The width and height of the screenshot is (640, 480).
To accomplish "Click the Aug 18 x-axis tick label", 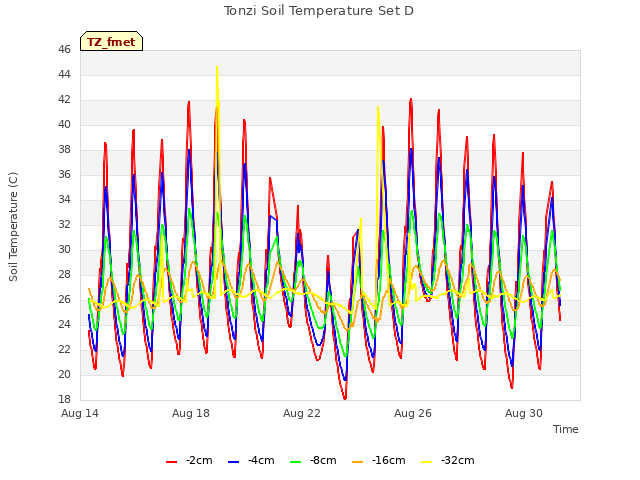I will 191,413.
